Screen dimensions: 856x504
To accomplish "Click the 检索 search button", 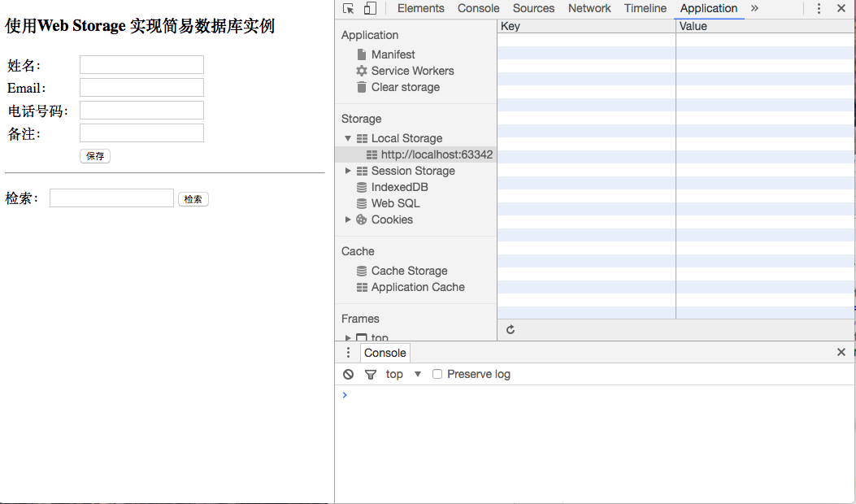I will click(193, 199).
